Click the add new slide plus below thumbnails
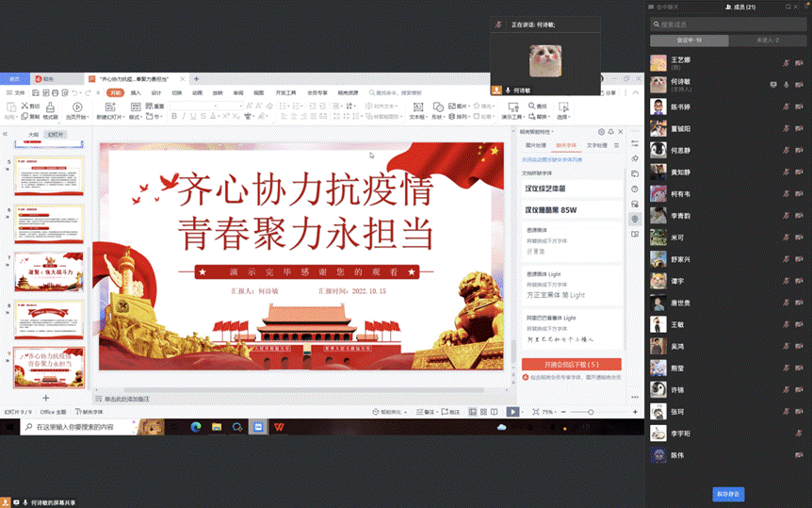Screen dimensions: 812x508 tap(45, 398)
